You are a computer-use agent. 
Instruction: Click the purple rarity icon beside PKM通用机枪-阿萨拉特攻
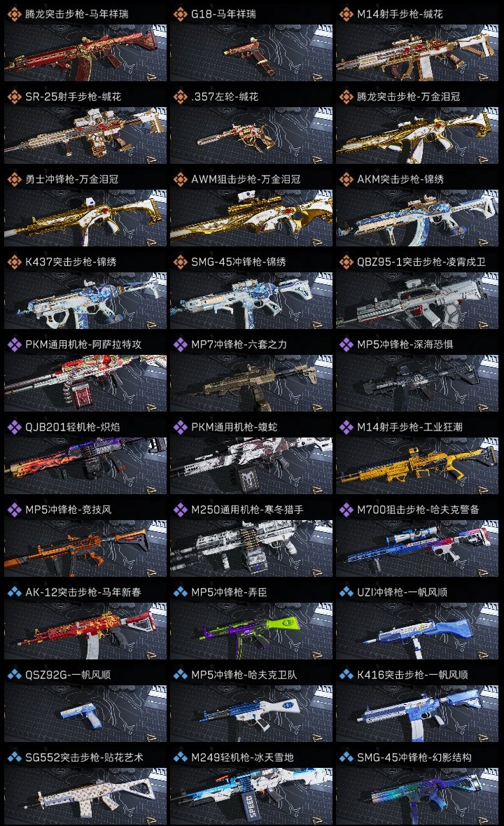[x=14, y=344]
